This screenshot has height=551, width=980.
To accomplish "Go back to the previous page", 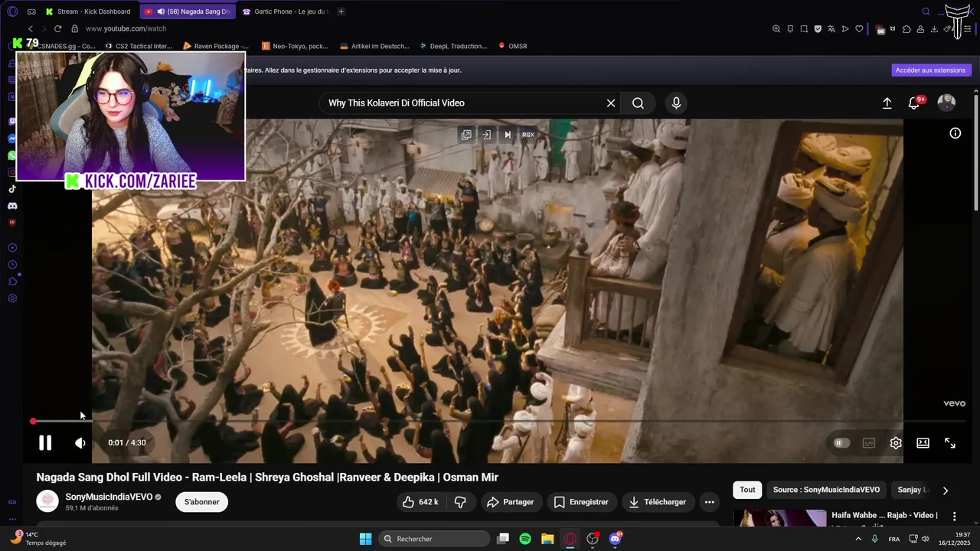I will pos(31,28).
